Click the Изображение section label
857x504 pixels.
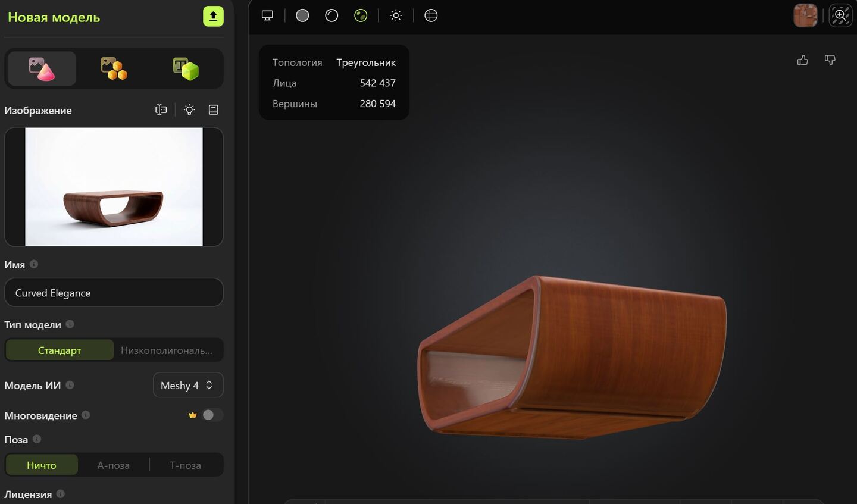click(x=38, y=110)
